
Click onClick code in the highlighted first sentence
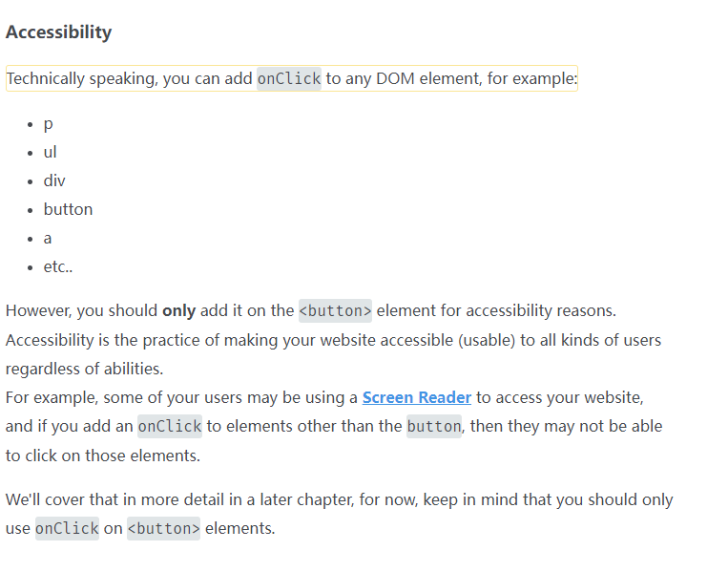tap(289, 78)
